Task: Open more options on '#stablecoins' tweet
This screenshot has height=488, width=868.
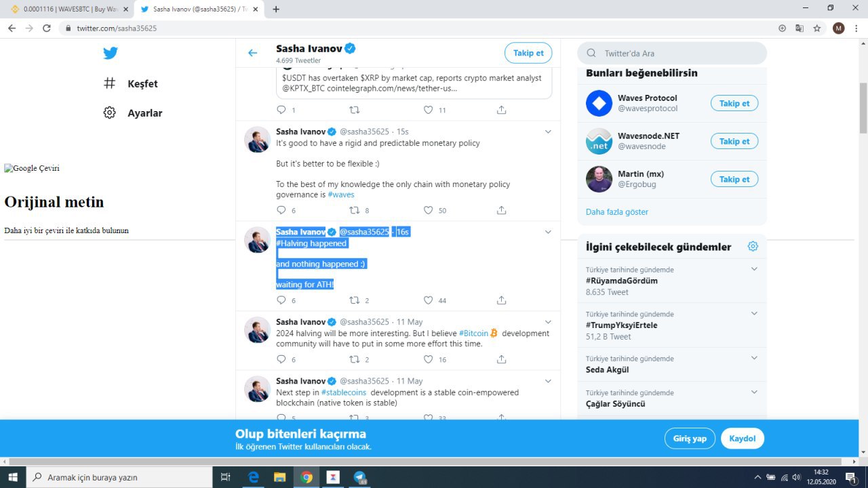Action: (x=548, y=381)
